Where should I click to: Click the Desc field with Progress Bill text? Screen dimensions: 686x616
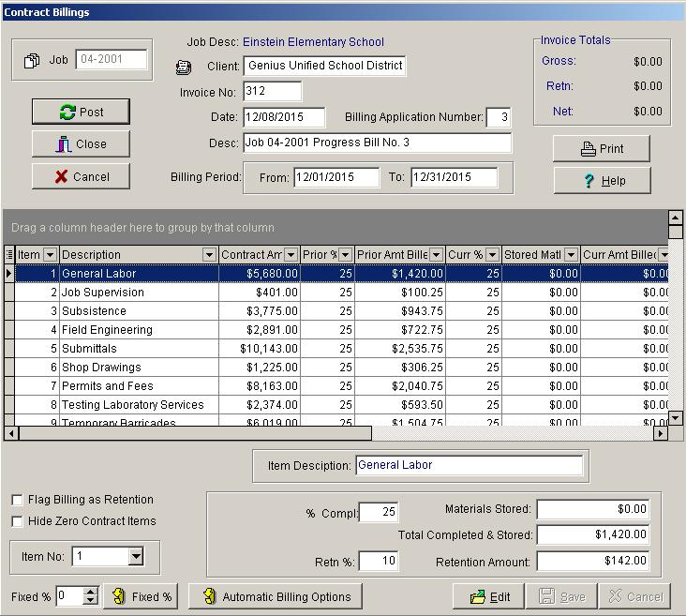point(377,143)
